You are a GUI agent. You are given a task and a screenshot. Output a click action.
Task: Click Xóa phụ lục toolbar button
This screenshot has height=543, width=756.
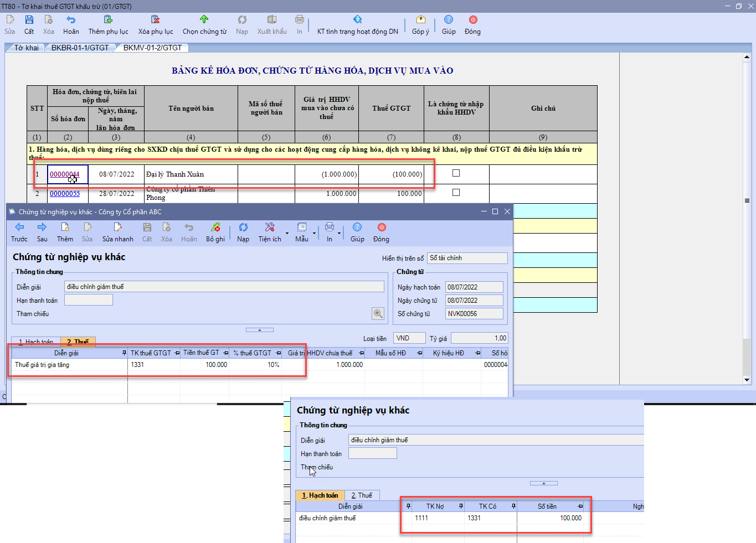[156, 25]
